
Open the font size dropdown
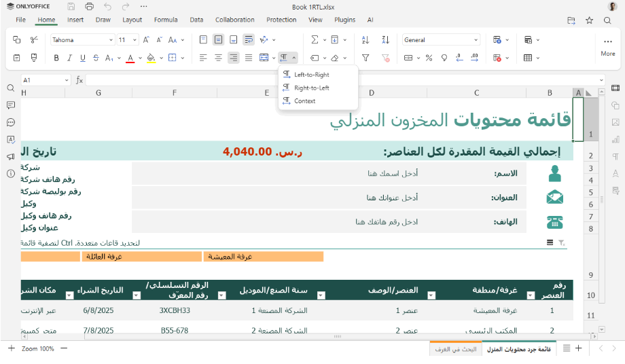click(x=127, y=40)
